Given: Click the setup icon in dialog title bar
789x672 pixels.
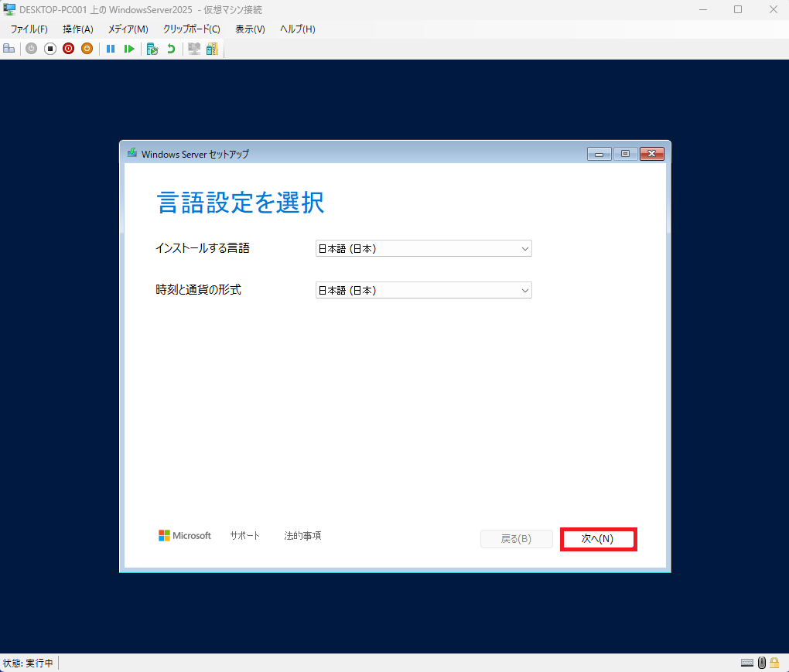Looking at the screenshot, I should coord(131,153).
